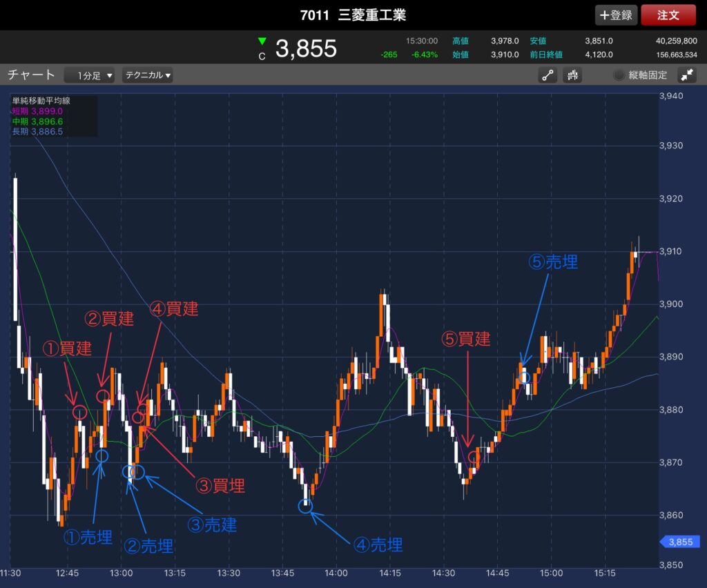Open the chart display settings icon

pos(572,75)
